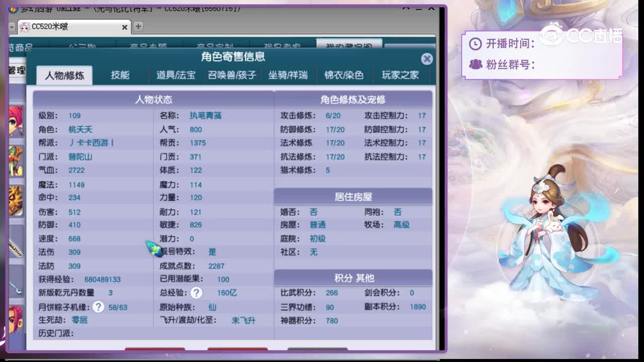Click the 飞升 status 未飞升
The height and width of the screenshot is (362, 644).
point(244,320)
